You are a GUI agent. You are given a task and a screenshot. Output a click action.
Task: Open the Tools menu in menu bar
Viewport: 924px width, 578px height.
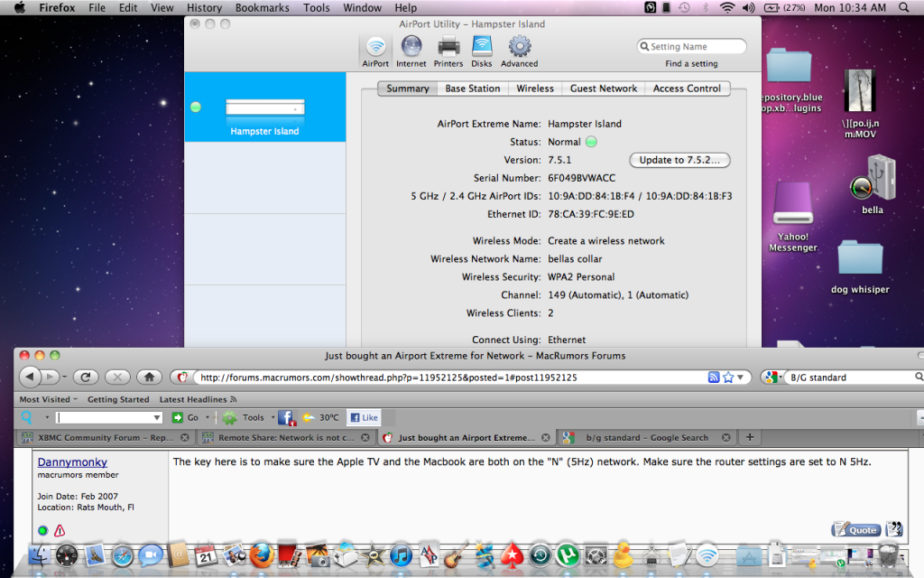pos(317,7)
